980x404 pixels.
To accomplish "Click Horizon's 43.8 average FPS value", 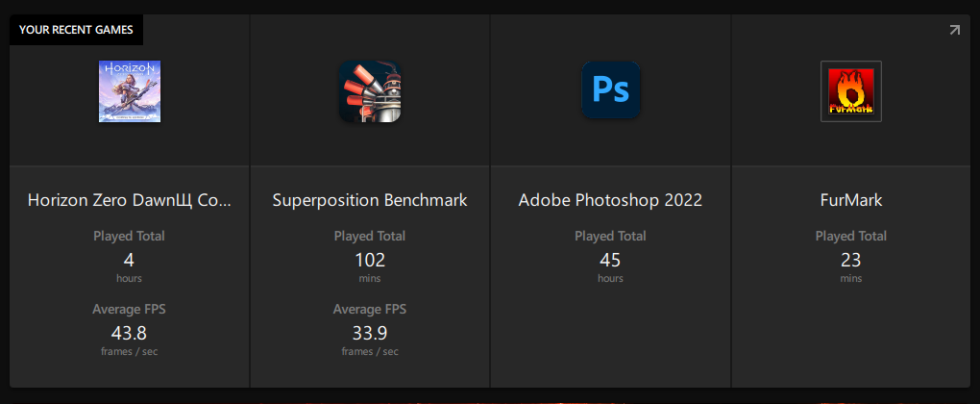I will click(x=130, y=333).
